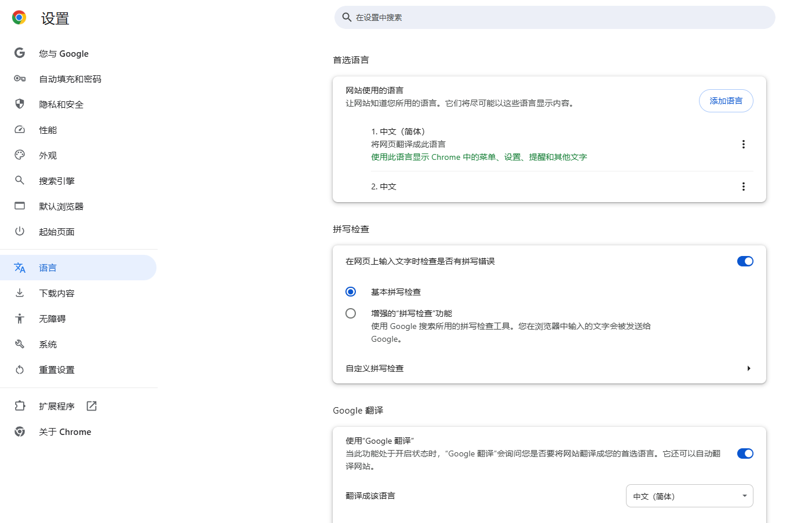Click the shield icon for 隐私和安全
The image size is (812, 523).
point(20,104)
